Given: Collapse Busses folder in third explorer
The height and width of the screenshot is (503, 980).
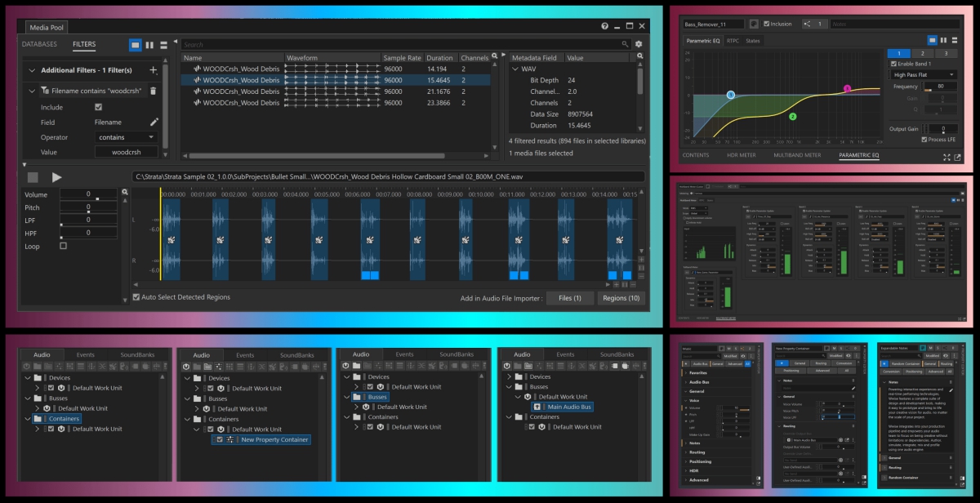Looking at the screenshot, I should tap(347, 397).
